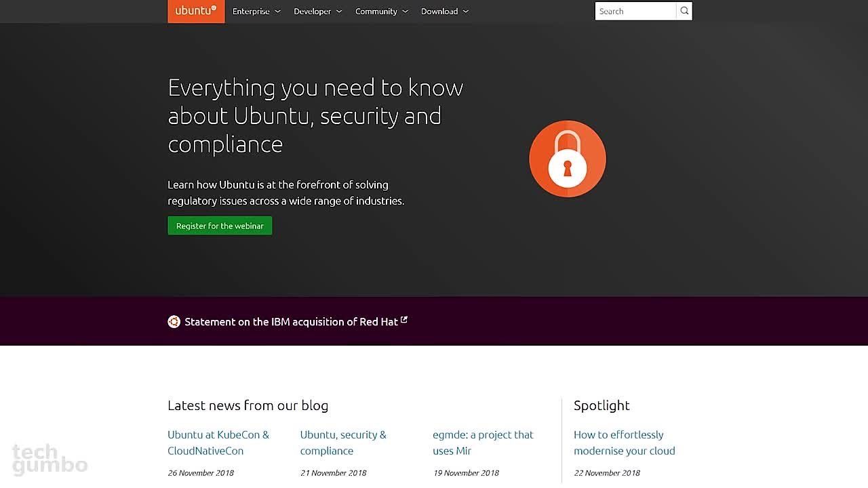Click the search magnifier icon
868x488 pixels.
pos(684,11)
